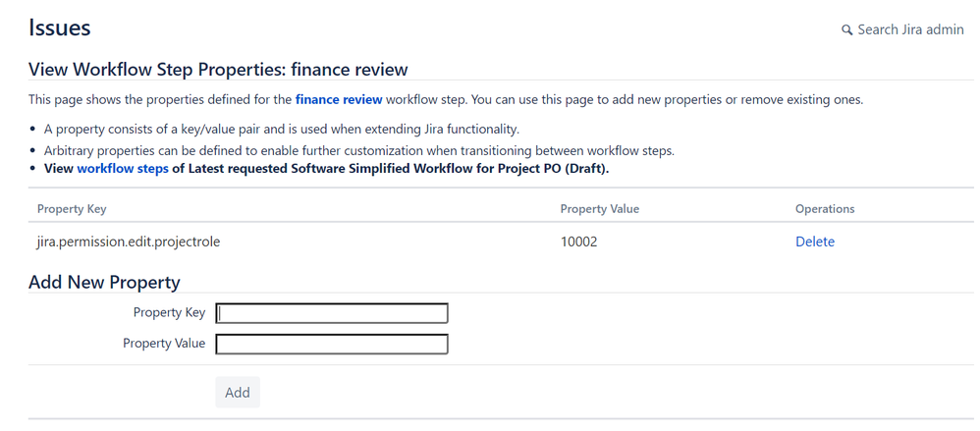Click the Operations column header
This screenshot has width=980, height=431.
point(824,209)
